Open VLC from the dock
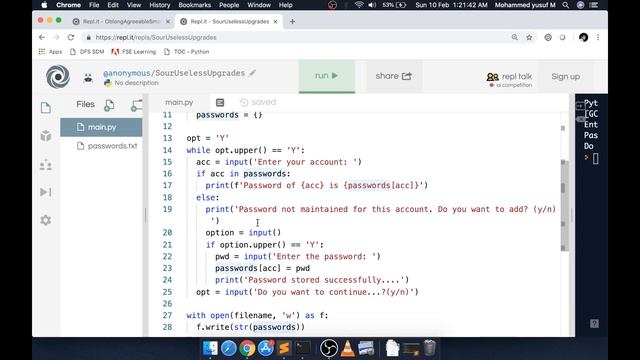 tap(347, 348)
